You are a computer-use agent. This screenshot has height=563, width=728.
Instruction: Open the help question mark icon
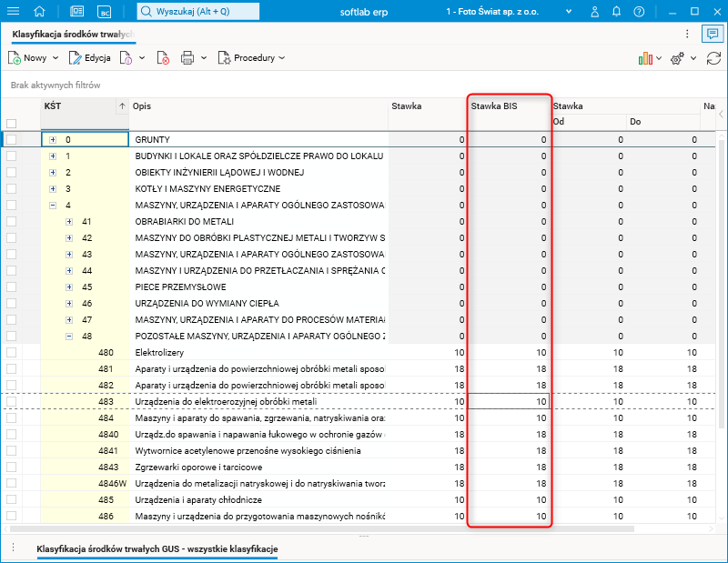pyautogui.click(x=639, y=12)
